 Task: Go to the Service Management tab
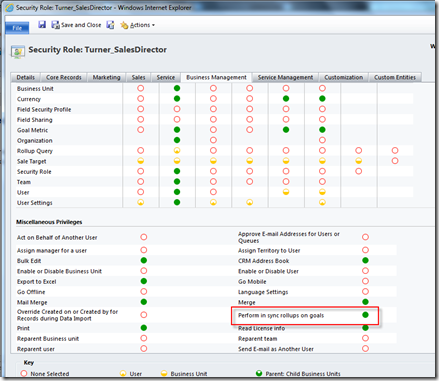coord(285,77)
